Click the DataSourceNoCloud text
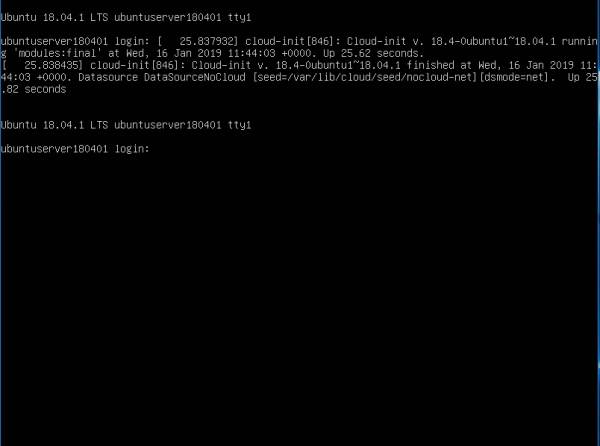This screenshot has height=446, width=600. click(194, 77)
